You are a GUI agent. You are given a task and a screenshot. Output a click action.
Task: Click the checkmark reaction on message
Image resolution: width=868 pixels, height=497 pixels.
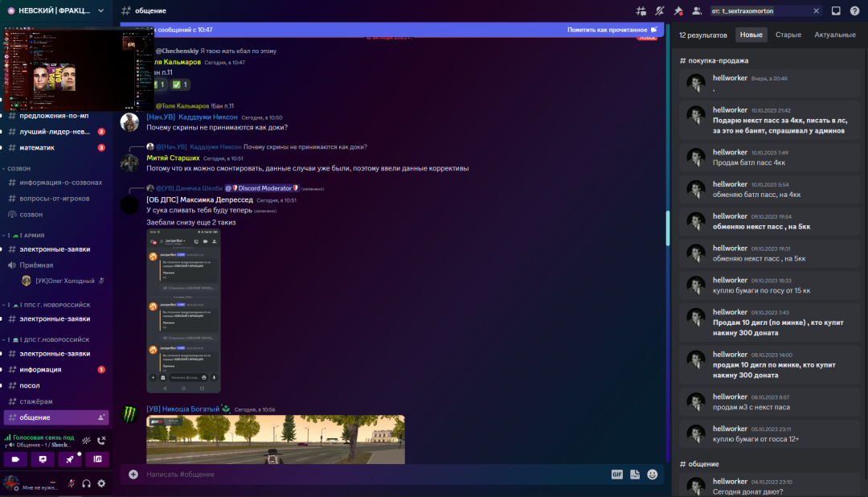coord(179,84)
